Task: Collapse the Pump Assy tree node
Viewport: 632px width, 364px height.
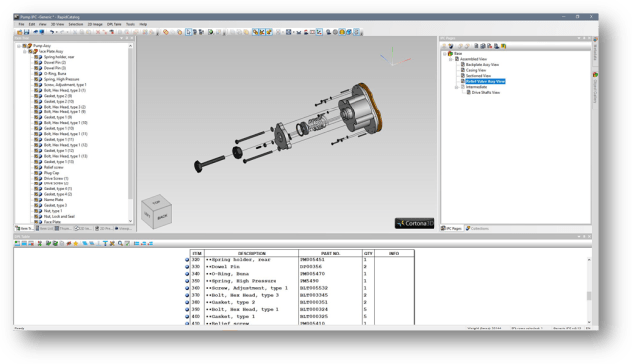Action: click(19, 46)
